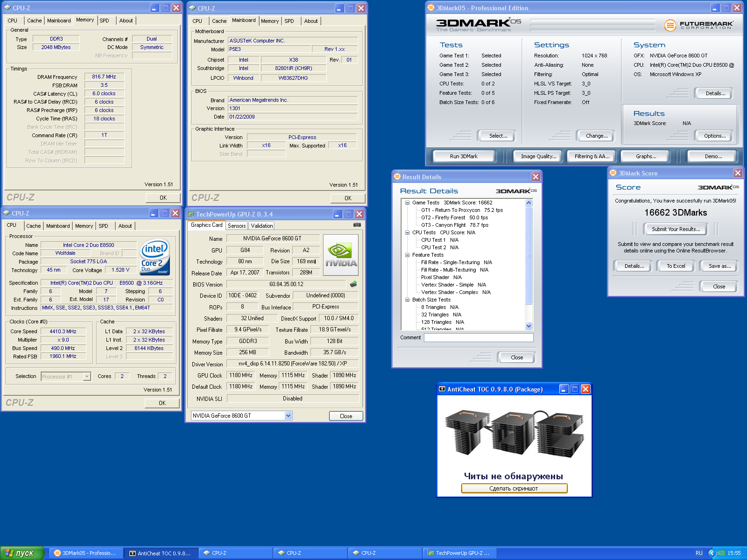This screenshot has height=560, width=747.
Task: Select 3DMark05 taskbar item
Action: pos(86,553)
